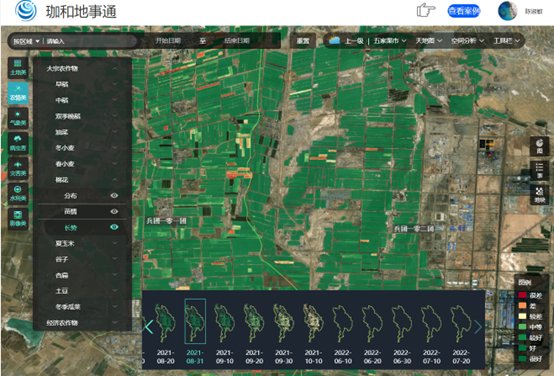Open the 病虫害 pest category
This screenshot has width=554, height=376.
[18, 143]
